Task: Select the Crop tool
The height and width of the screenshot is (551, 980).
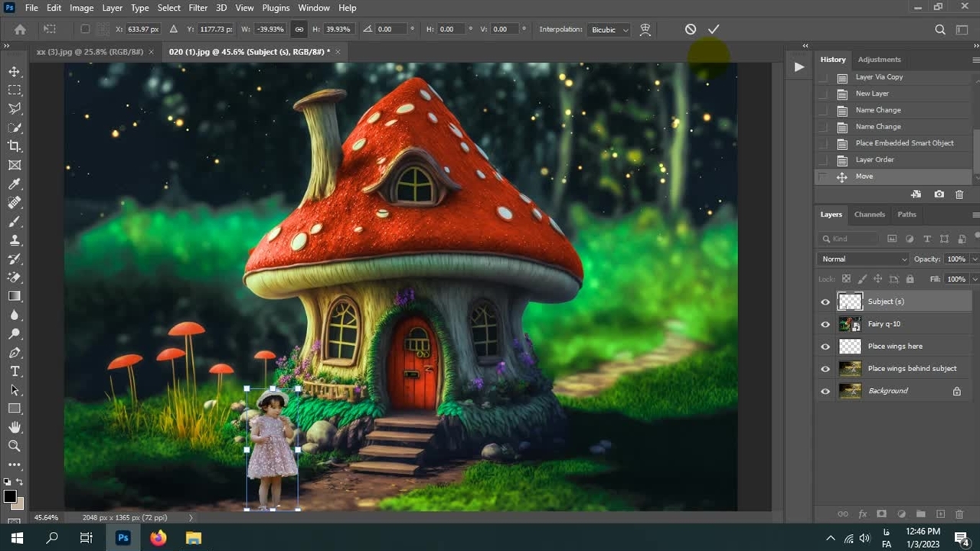Action: click(x=15, y=146)
